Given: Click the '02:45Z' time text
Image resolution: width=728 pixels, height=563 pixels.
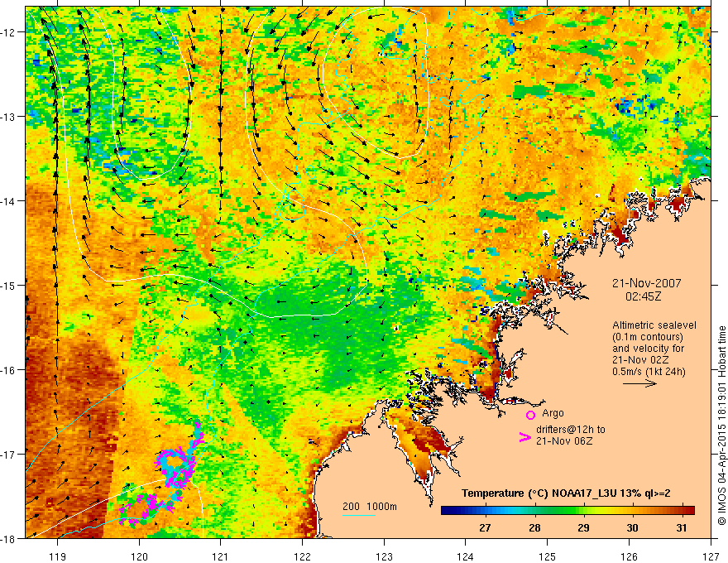Looking at the screenshot, I should coord(643,296).
